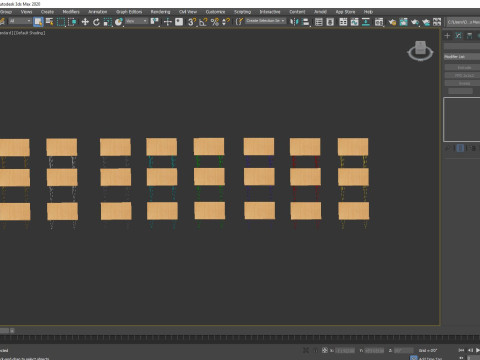Click the FFD 2x2x2 modifier button

coord(464,76)
